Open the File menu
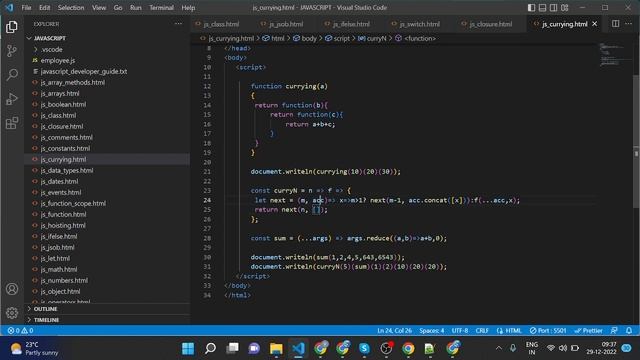 (x=26, y=7)
